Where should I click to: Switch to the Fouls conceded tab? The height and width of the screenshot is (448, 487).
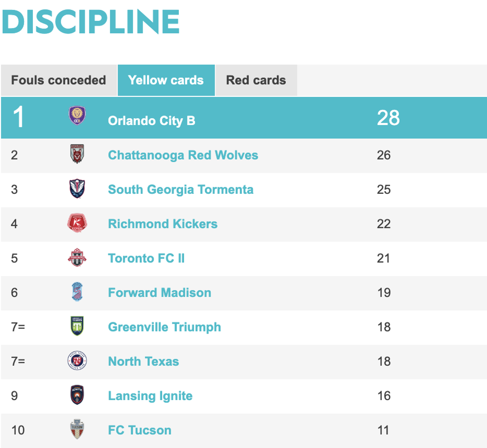(58, 80)
